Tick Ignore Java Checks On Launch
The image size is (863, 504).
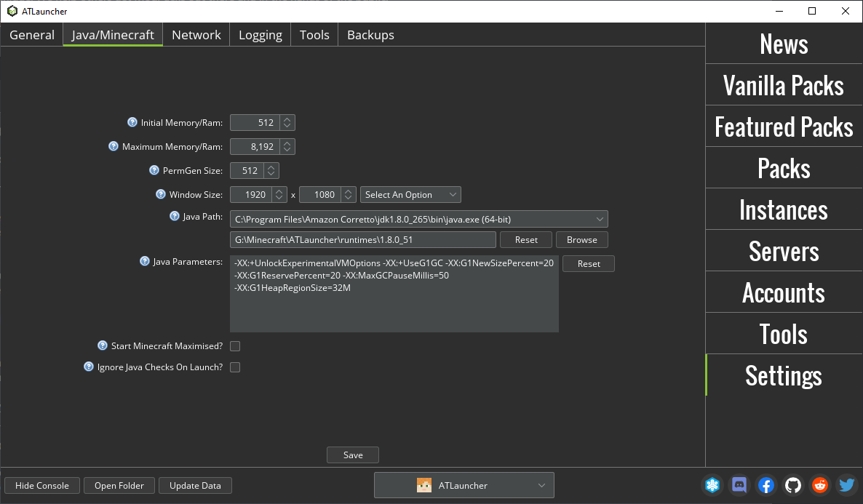pos(235,367)
